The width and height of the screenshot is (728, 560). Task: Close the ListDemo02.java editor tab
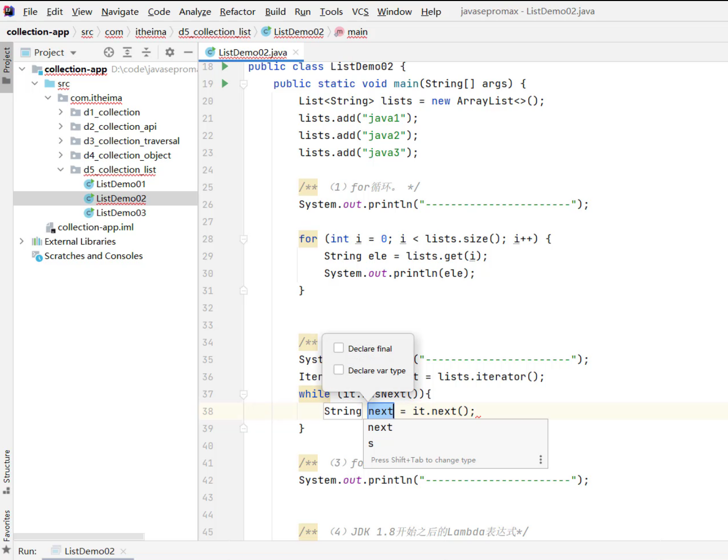click(x=296, y=52)
